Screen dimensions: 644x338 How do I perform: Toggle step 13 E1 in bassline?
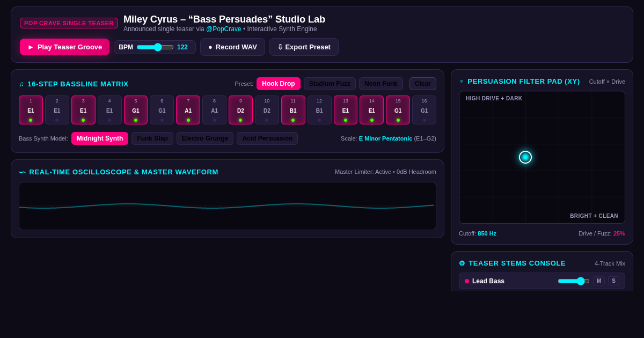[346, 110]
